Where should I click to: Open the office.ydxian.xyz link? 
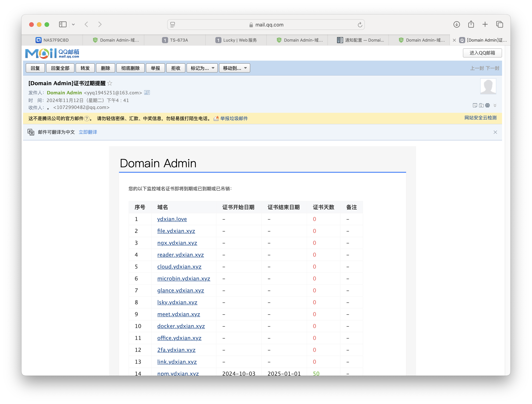[x=179, y=338]
